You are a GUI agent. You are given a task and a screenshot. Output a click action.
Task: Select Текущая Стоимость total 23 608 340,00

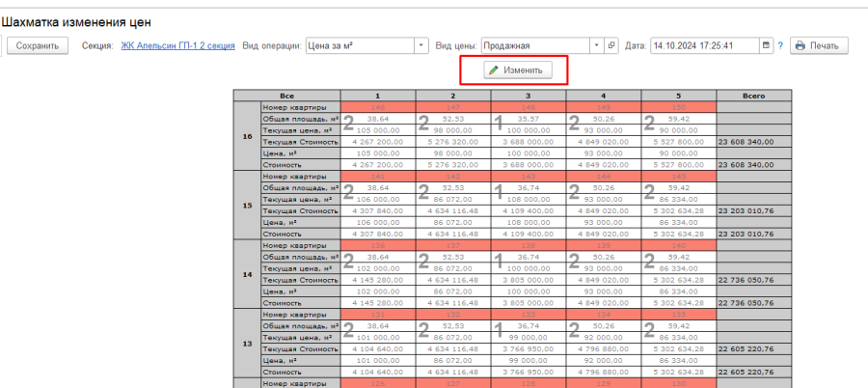coord(754,142)
